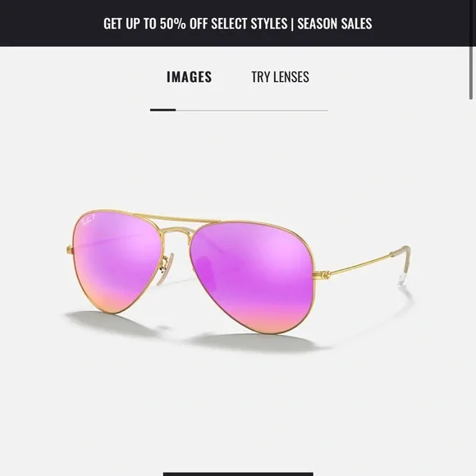Click the nose pad between the lenses
This screenshot has height=476, width=476.
pos(164,270)
